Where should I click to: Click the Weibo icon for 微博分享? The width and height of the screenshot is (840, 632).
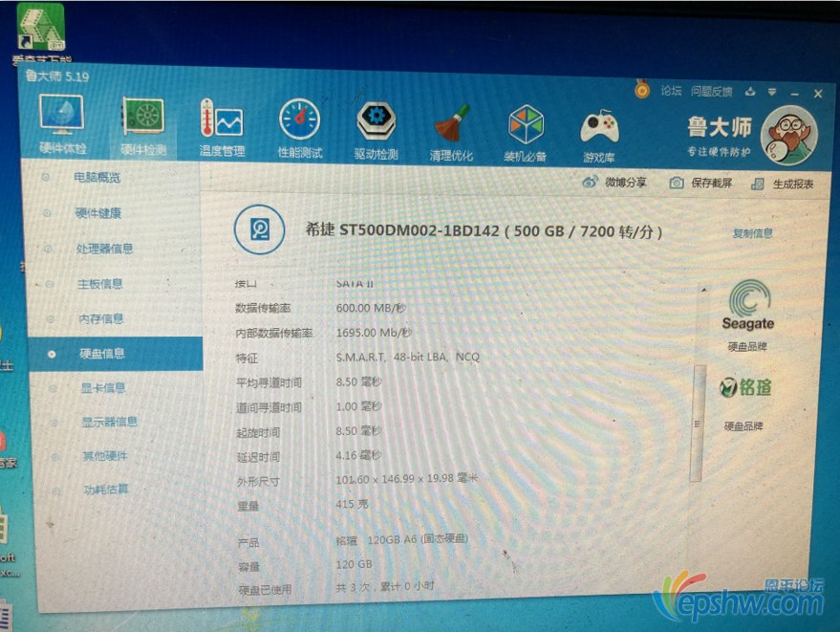[x=590, y=183]
